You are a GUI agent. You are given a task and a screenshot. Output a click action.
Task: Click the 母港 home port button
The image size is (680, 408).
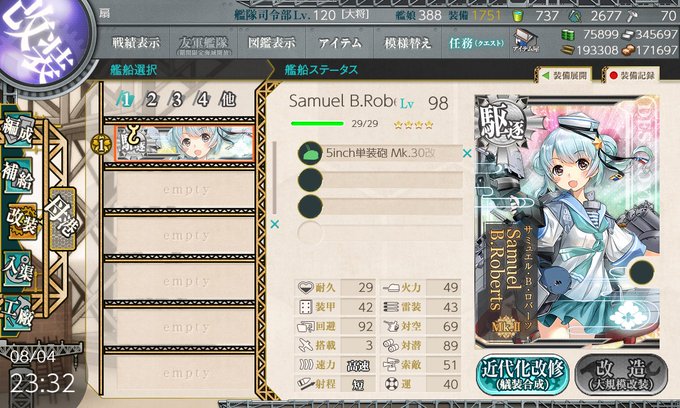coord(63,218)
